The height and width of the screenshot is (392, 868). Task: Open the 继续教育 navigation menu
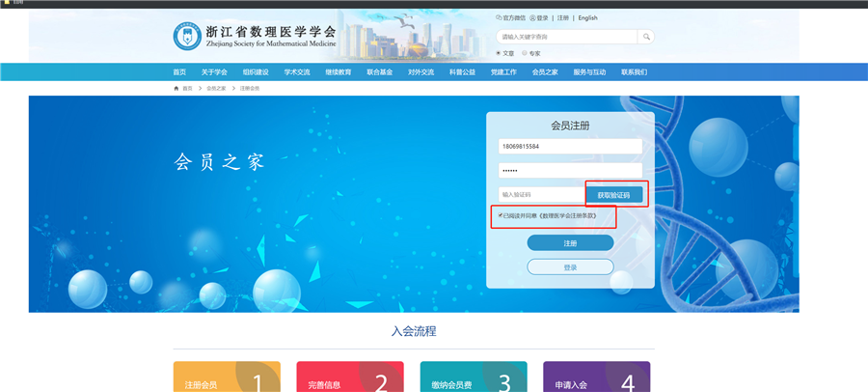point(339,72)
